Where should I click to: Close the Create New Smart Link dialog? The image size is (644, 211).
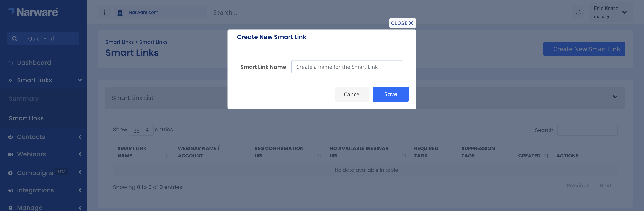(402, 23)
